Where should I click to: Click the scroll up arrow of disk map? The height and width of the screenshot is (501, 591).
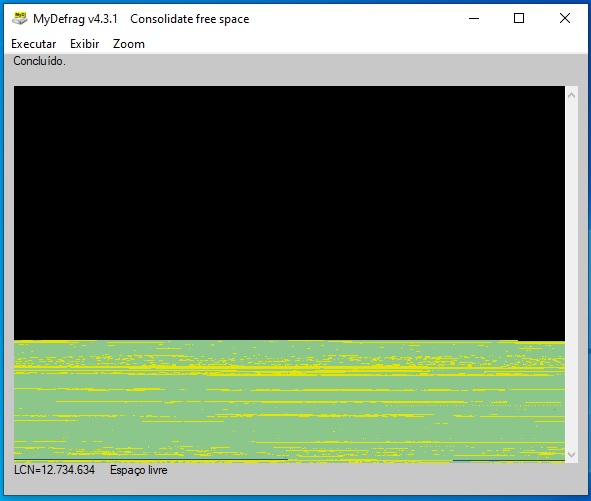pos(571,95)
